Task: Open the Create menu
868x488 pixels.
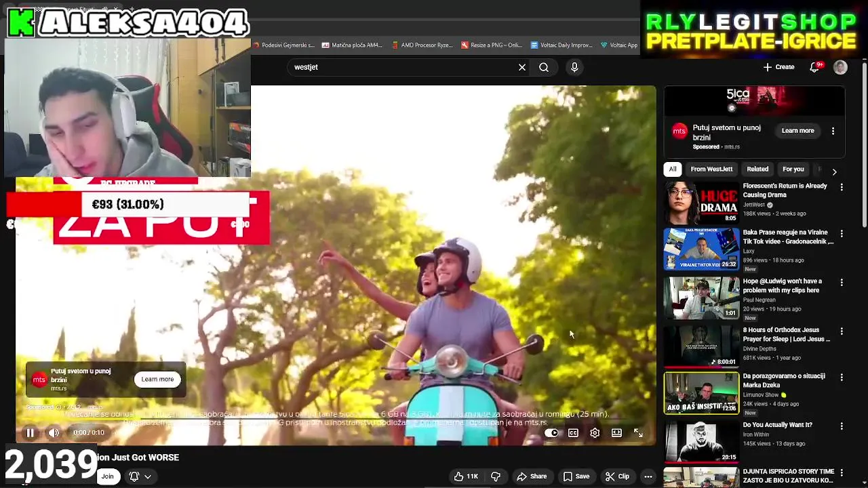Action: click(778, 67)
